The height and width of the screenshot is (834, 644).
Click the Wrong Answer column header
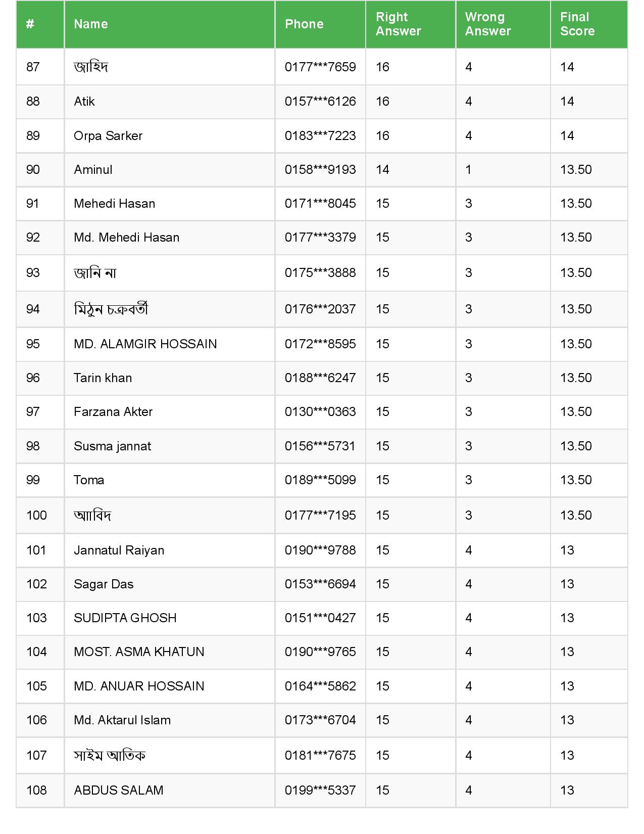(488, 24)
